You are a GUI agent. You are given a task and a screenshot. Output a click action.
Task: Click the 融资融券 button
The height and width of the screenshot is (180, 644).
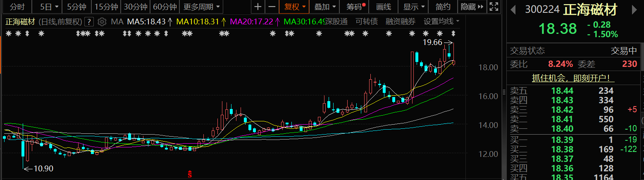tap(401, 21)
